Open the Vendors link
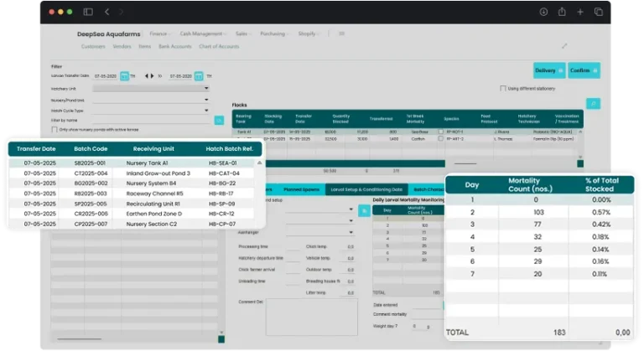The width and height of the screenshot is (644, 351). point(122,46)
